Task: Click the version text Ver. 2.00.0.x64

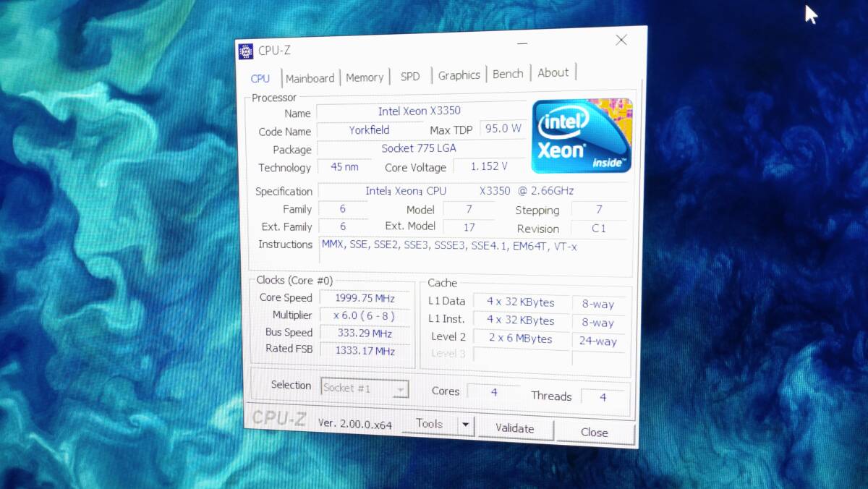Action: pos(354,425)
